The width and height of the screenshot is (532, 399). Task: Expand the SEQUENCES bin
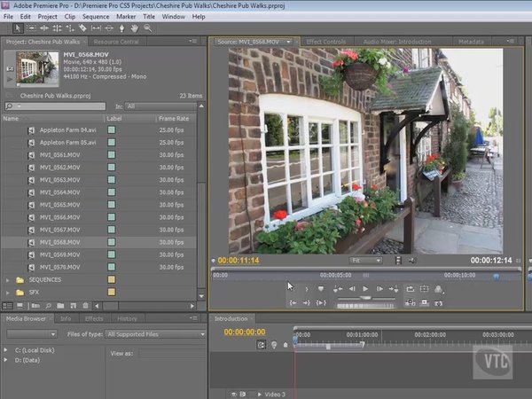[9, 279]
